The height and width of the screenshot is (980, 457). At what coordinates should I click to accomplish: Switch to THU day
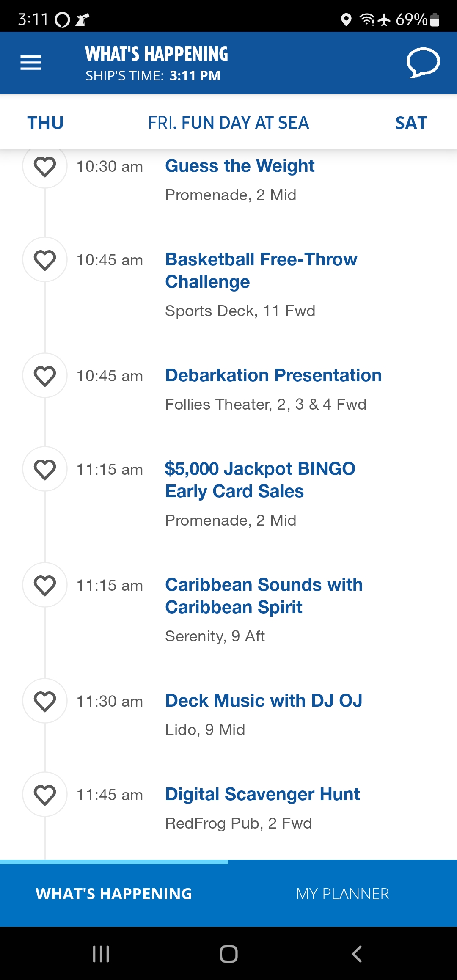(46, 123)
